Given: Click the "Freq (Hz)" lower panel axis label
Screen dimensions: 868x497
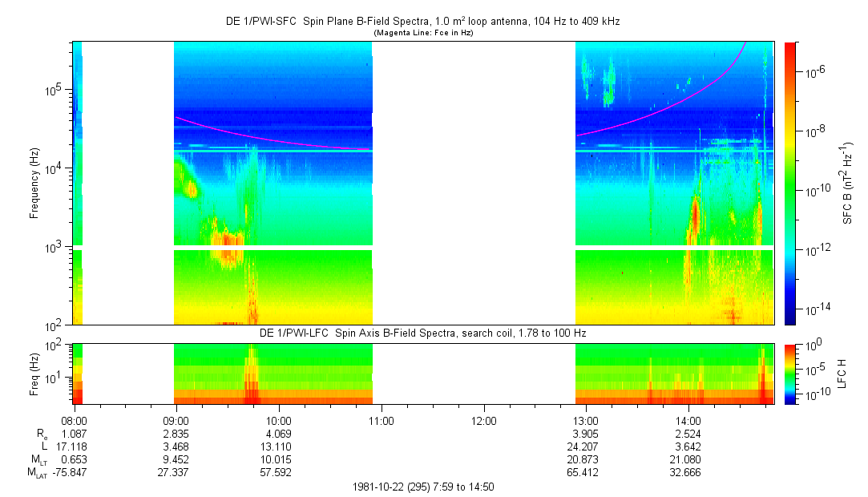Looking at the screenshot, I should pos(34,373).
